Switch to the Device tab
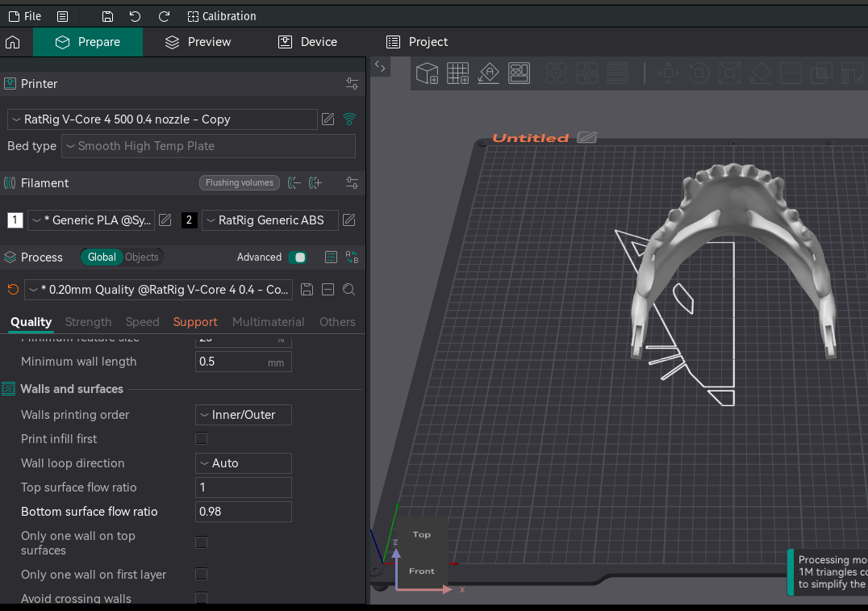Viewport: 868px width, 611px height. point(308,42)
